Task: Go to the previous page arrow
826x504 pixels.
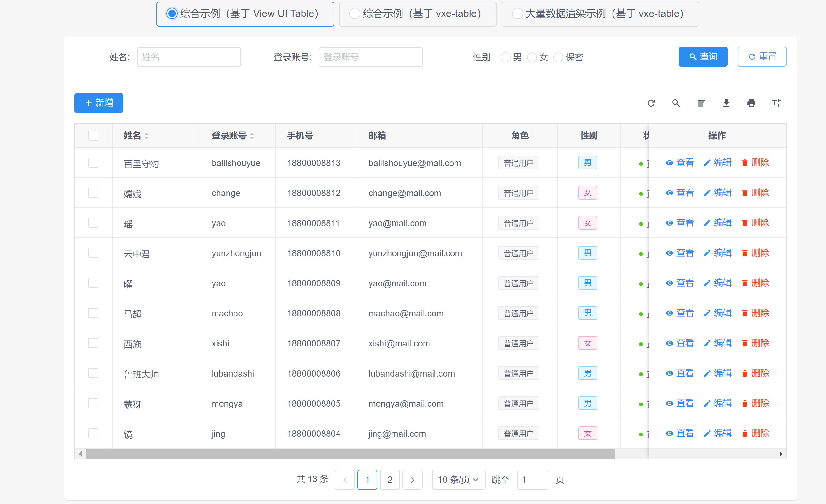Action: [x=345, y=480]
